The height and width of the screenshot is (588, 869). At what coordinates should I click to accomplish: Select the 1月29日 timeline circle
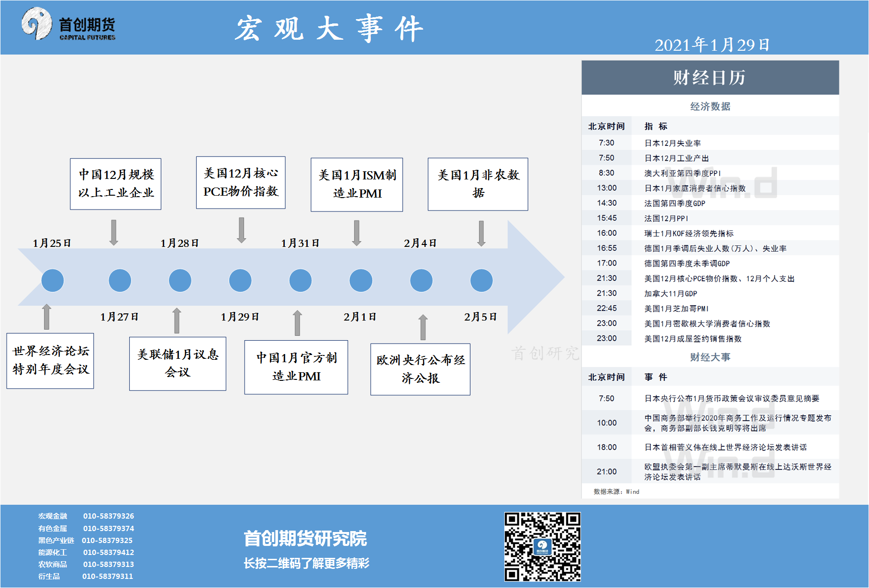pyautogui.click(x=240, y=280)
